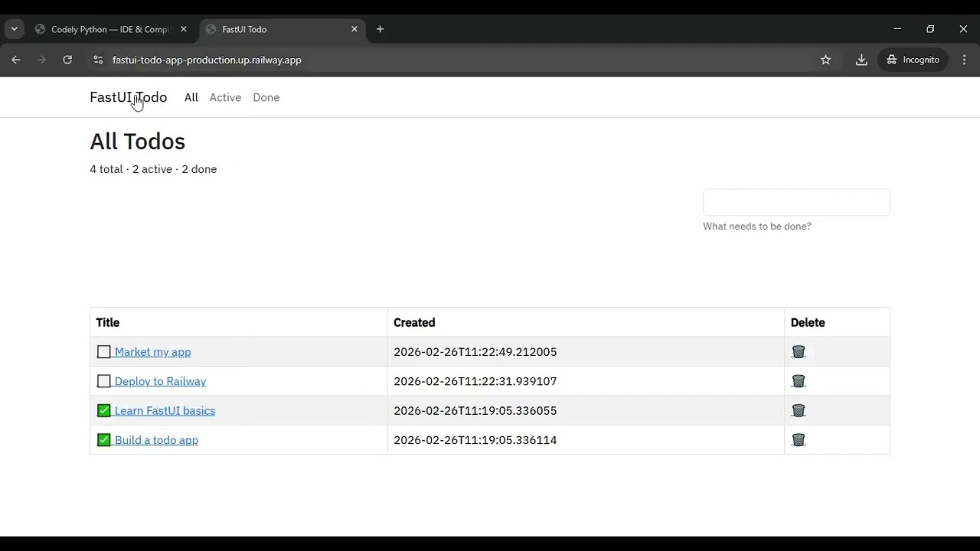The height and width of the screenshot is (551, 980).
Task: Reload the page with the refresh icon
Action: [x=67, y=60]
